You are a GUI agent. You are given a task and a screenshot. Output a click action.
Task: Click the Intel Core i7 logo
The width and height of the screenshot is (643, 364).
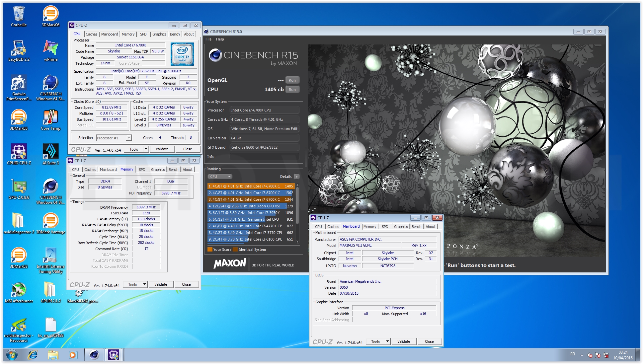182,54
